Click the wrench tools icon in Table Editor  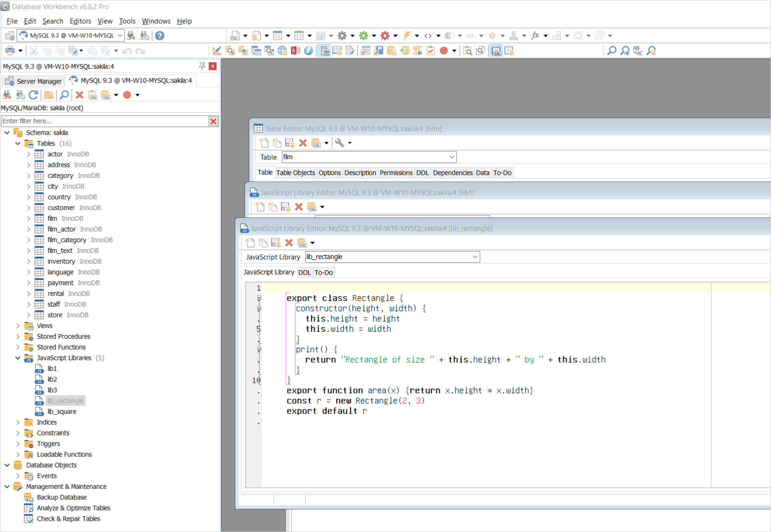pyautogui.click(x=340, y=143)
